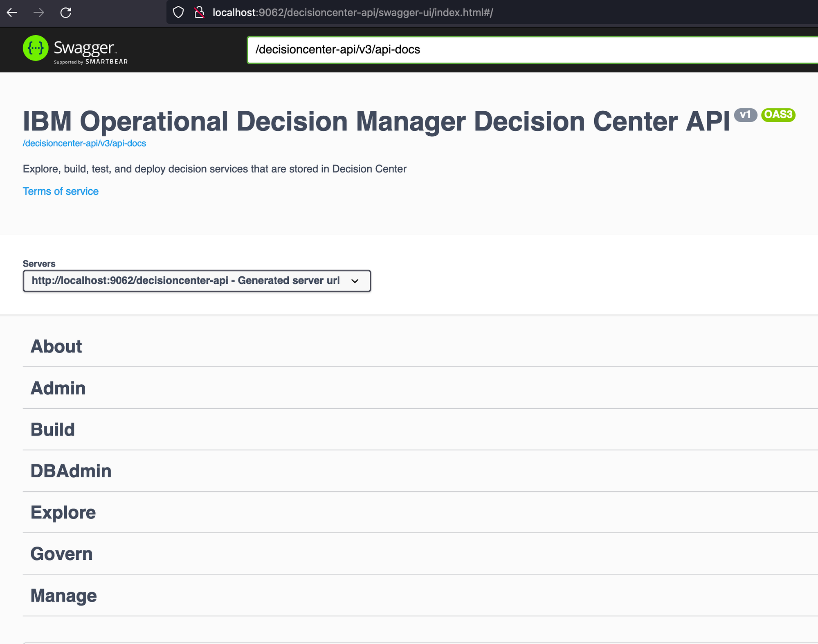Click the browser address bar URL

[353, 13]
